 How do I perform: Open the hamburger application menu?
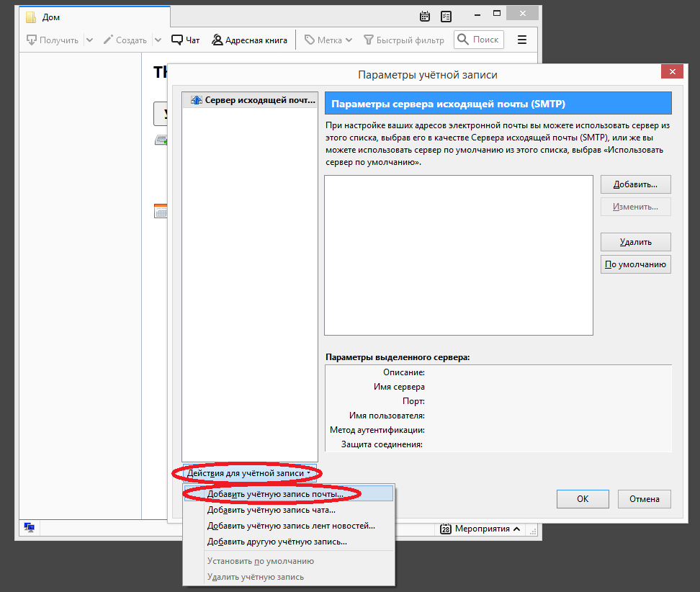(x=522, y=40)
